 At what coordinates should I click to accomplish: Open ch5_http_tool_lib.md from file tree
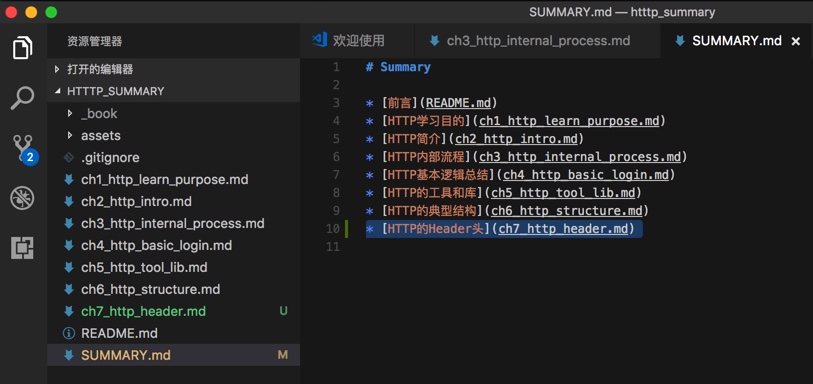pyautogui.click(x=174, y=267)
